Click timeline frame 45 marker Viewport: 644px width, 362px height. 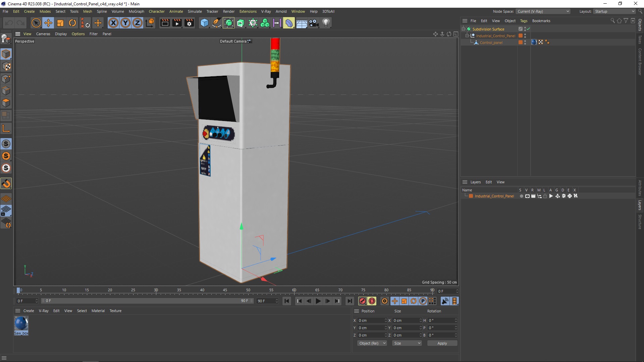click(225, 290)
